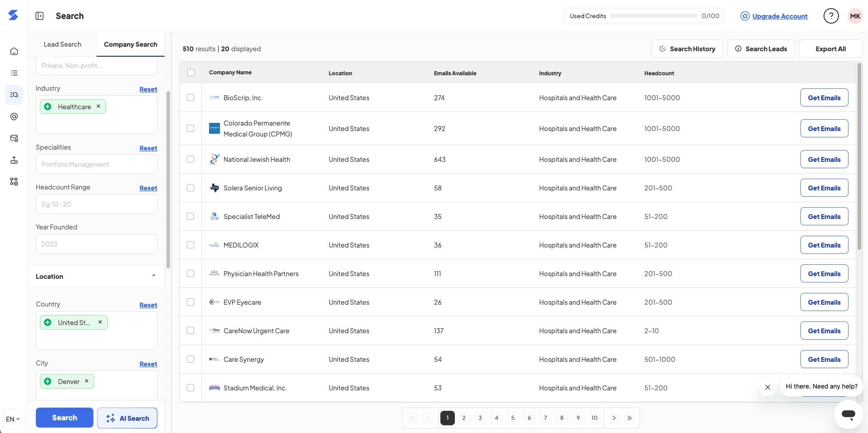Open the EN language dropdown
This screenshot has width=868, height=433.
click(13, 419)
